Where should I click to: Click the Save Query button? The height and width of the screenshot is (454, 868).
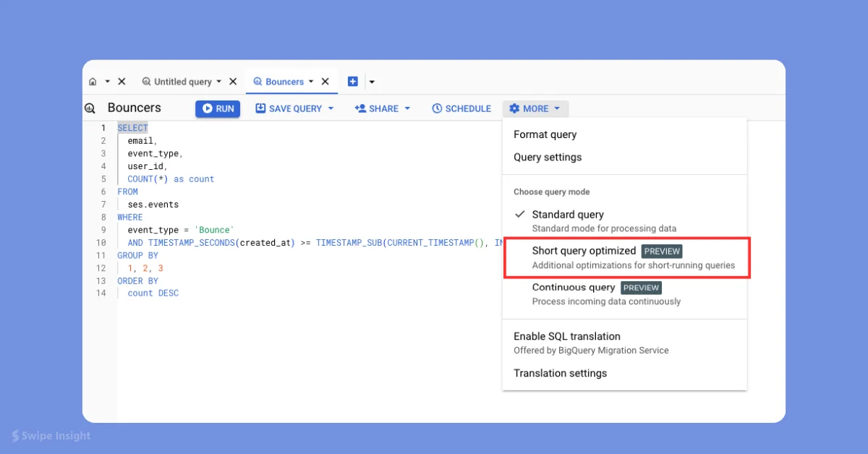(289, 108)
